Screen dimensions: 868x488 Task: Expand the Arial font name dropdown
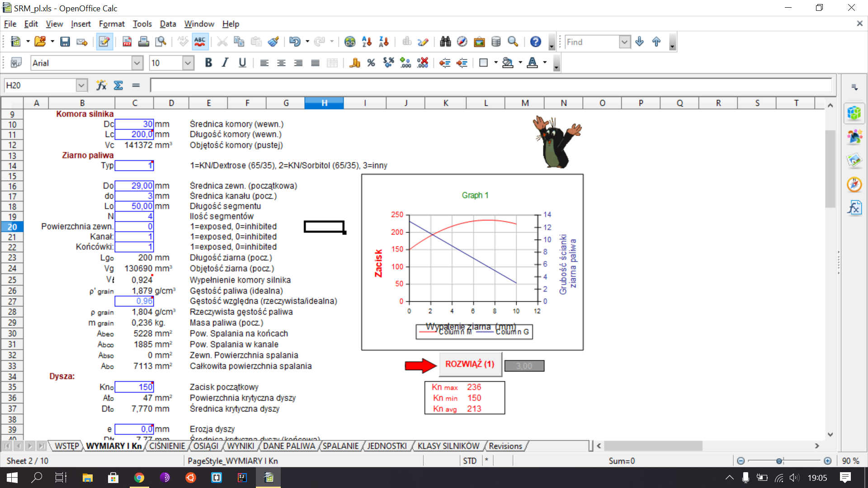coord(137,63)
